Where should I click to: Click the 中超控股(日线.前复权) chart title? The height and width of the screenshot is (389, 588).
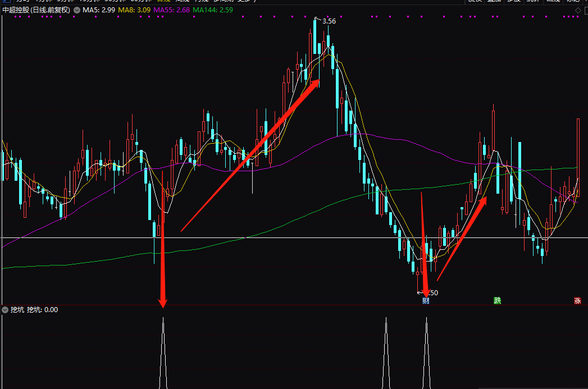(36, 10)
